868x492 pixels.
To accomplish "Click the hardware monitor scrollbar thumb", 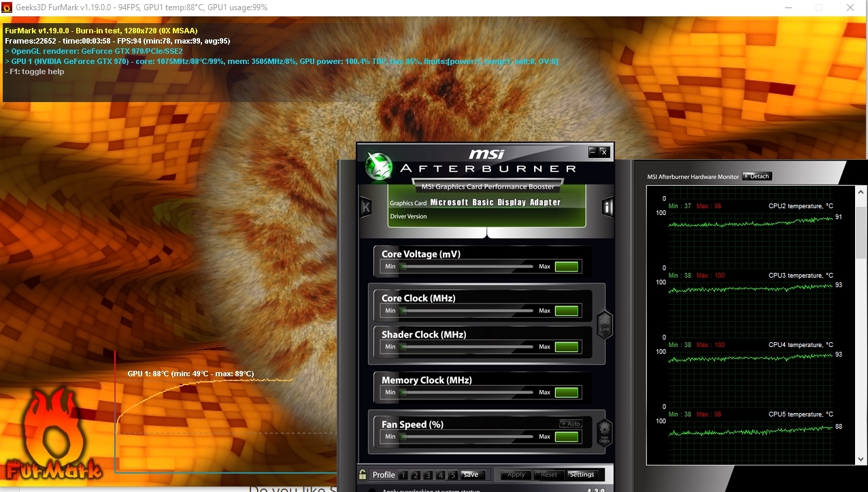I will [x=861, y=231].
